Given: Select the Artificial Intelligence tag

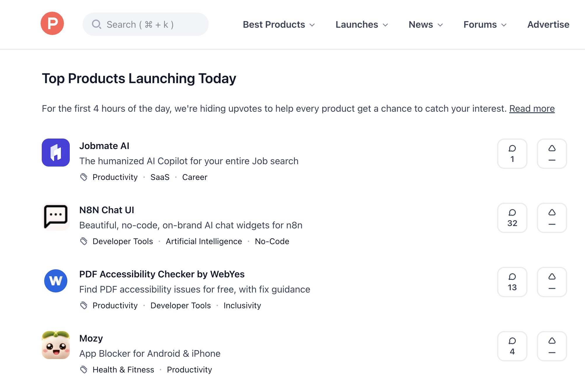Looking at the screenshot, I should pos(204,241).
